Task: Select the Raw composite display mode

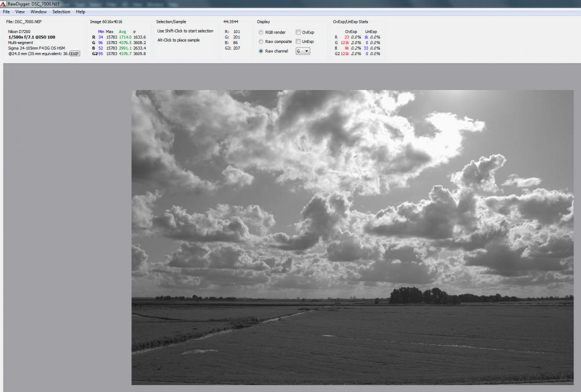Action: [261, 42]
